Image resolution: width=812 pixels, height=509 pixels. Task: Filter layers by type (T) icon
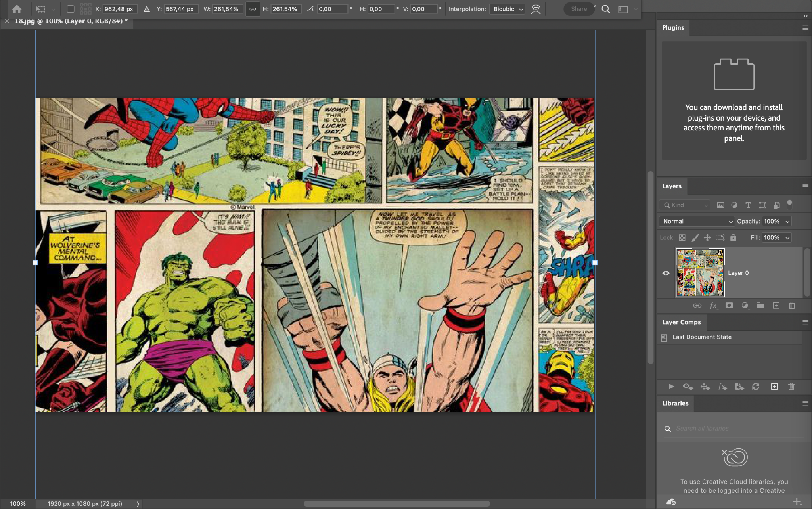[748, 205]
